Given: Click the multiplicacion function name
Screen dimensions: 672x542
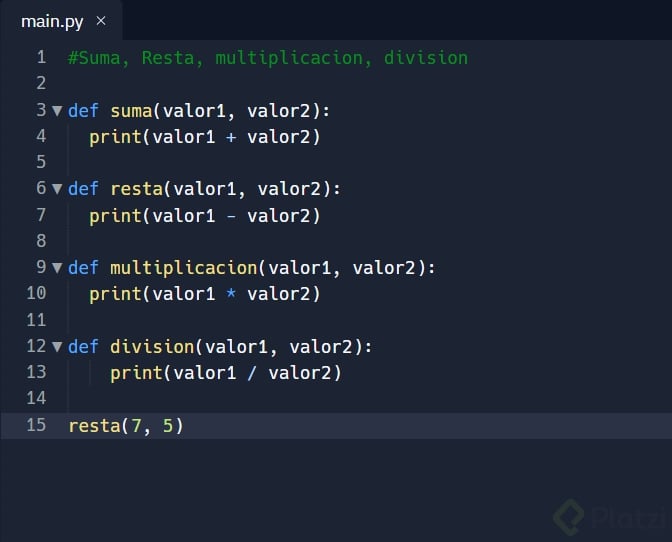Looking at the screenshot, I should [x=184, y=268].
